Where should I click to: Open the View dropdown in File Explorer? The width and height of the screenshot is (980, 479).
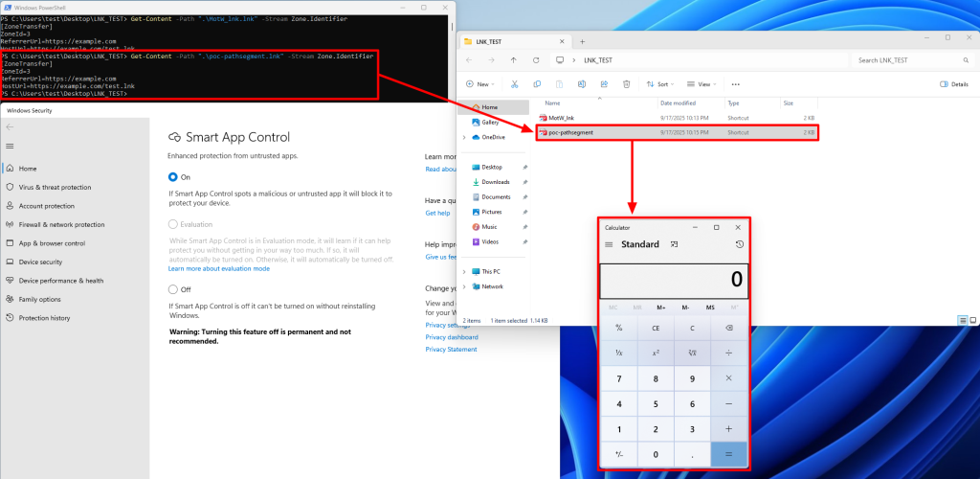pyautogui.click(x=702, y=83)
